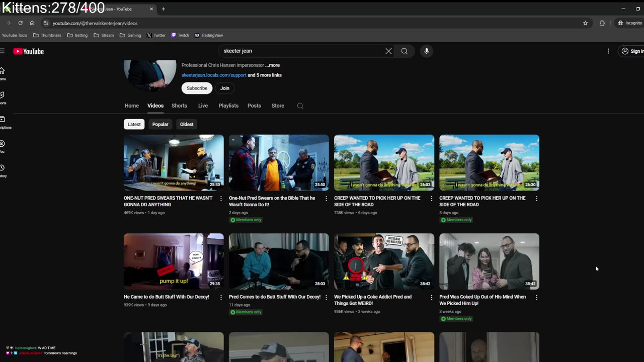Open the Playlists tab
The width and height of the screenshot is (644, 362).
[228, 106]
